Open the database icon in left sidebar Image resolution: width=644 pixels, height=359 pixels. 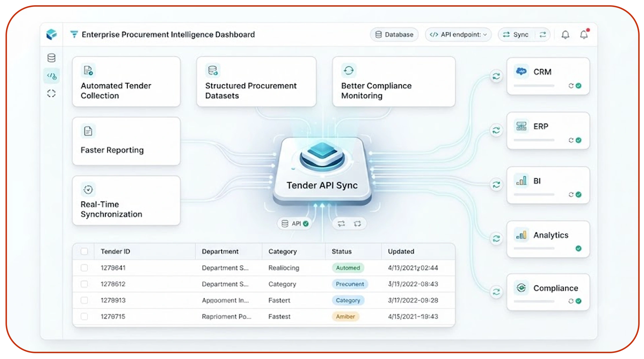pos(52,58)
